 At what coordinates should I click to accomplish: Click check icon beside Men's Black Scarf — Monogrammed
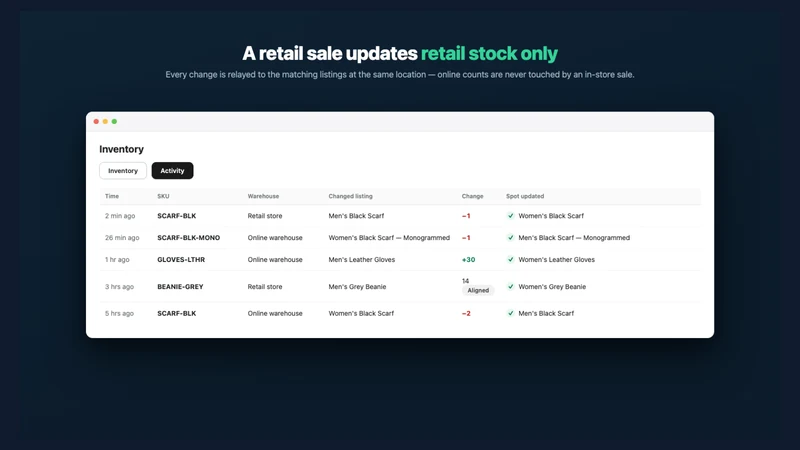tap(510, 238)
